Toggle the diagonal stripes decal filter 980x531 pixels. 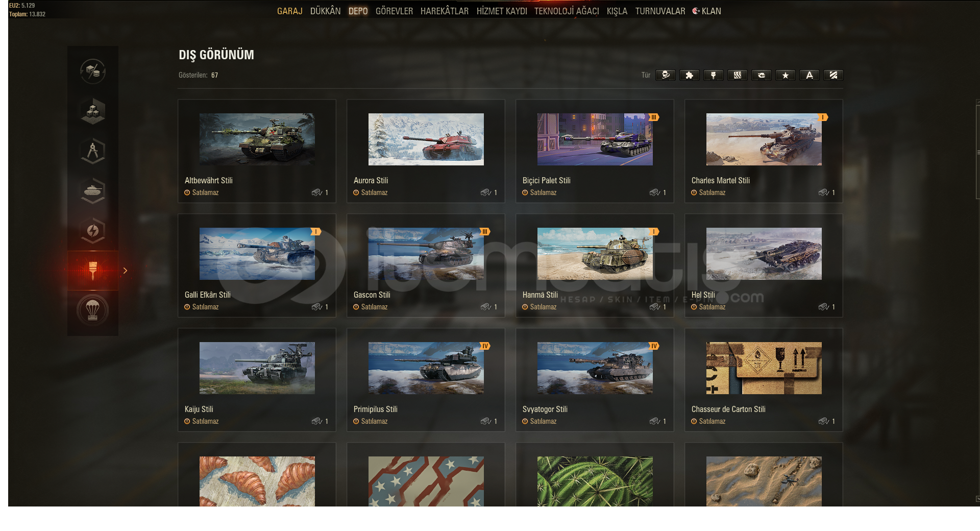coord(834,75)
